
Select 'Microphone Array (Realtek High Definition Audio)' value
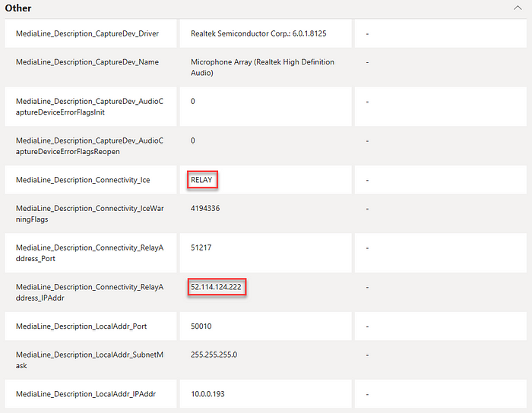pos(262,67)
